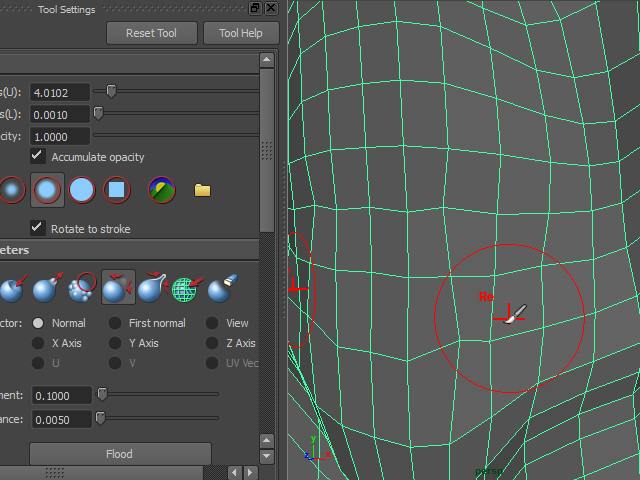Screen dimensions: 640x480
Task: Select the Pinch sculpt operation icon
Action: (x=152, y=289)
